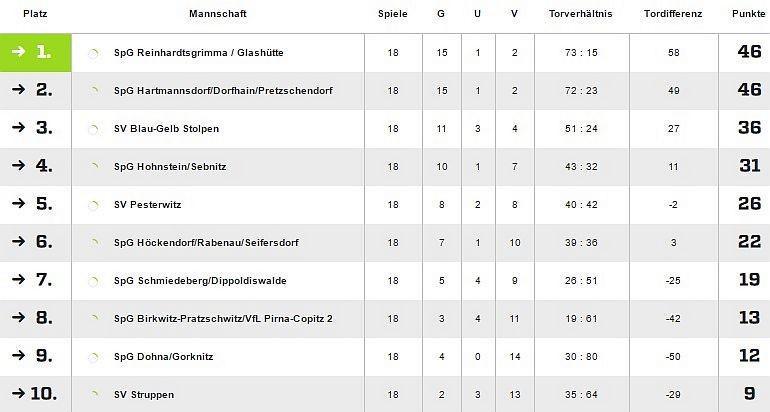770x412 pixels.
Task: Open SpG Höckendorf/Rabenau/Seifersdorf team link
Action: point(206,243)
